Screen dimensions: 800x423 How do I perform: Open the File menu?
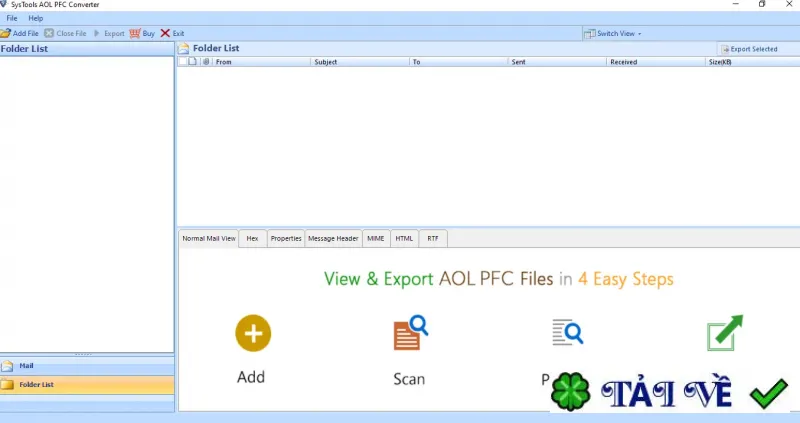coord(12,18)
